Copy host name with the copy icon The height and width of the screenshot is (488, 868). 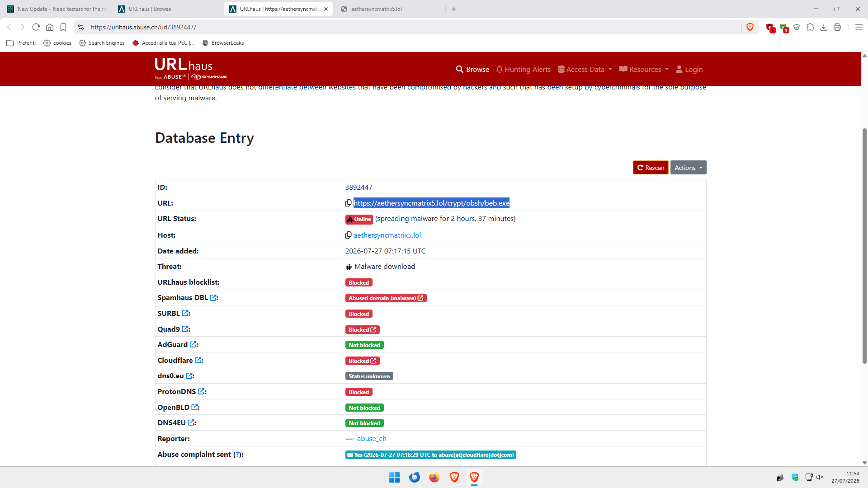(x=348, y=235)
